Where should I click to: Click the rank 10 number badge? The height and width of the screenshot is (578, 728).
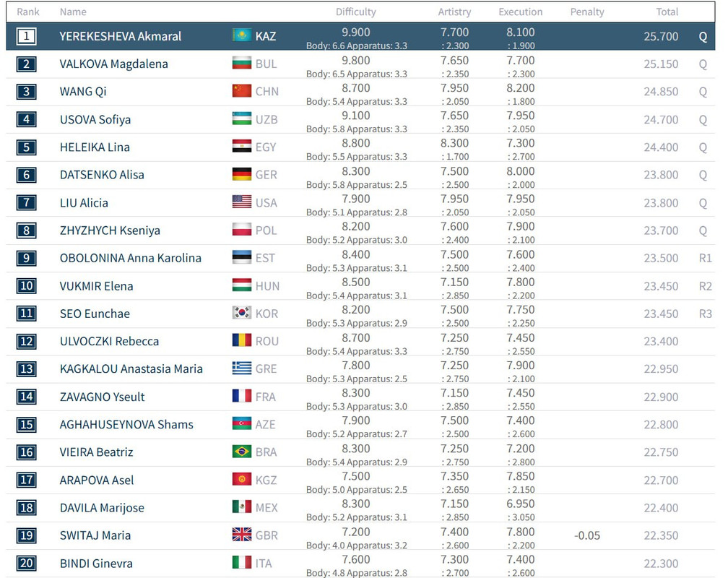27,285
